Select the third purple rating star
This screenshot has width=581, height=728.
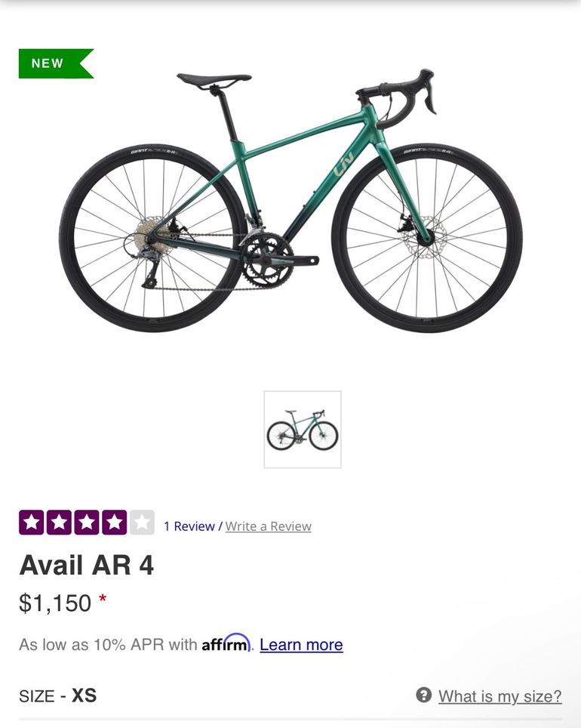click(x=87, y=523)
